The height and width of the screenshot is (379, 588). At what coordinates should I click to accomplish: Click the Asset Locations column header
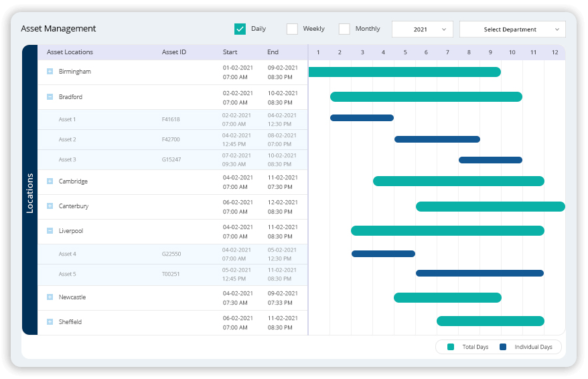tap(70, 52)
